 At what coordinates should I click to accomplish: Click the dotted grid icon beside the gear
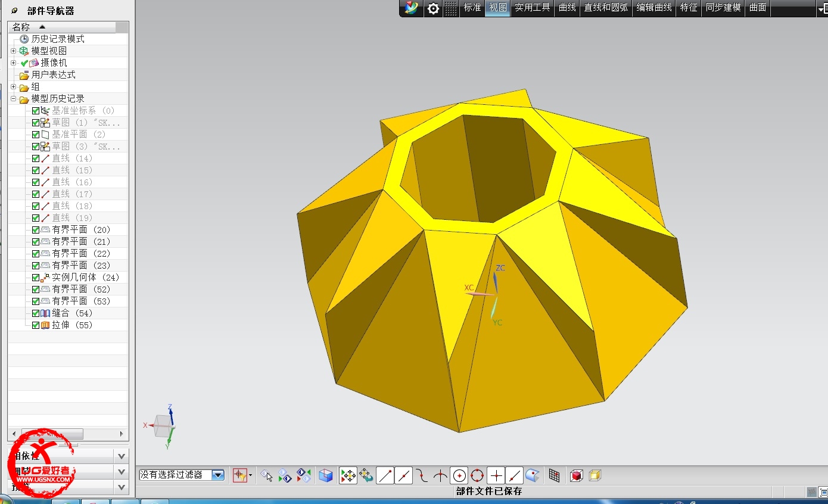click(452, 8)
